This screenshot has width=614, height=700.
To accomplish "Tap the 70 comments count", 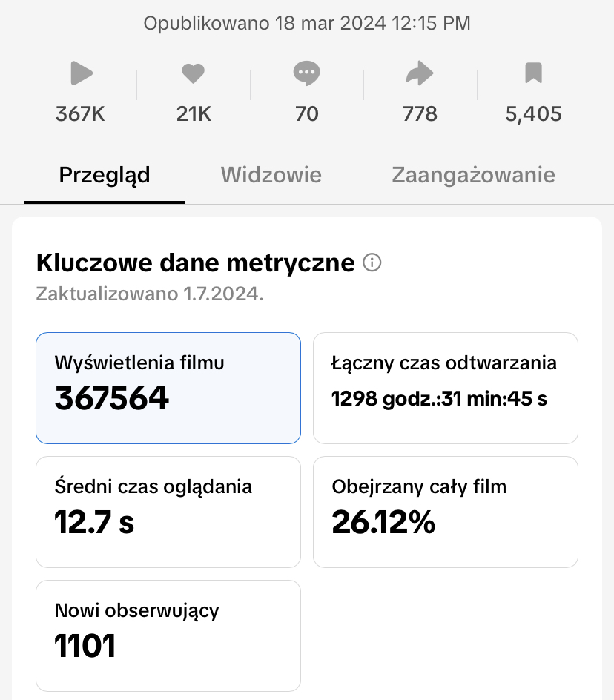I will (x=306, y=114).
